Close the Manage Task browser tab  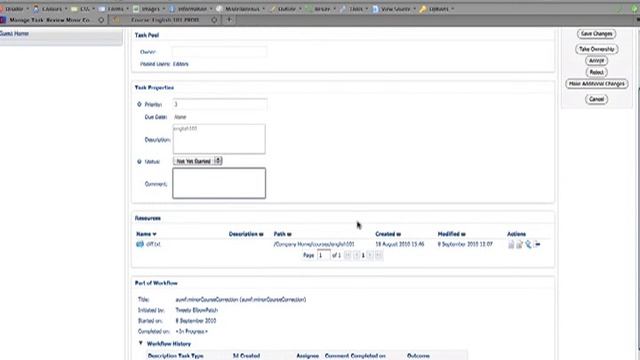pyautogui.click(x=101, y=20)
